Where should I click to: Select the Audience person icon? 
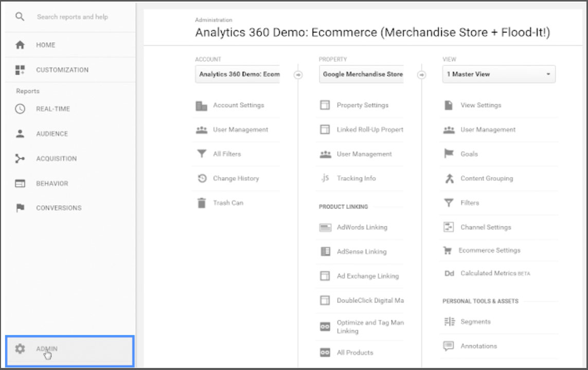click(x=20, y=133)
